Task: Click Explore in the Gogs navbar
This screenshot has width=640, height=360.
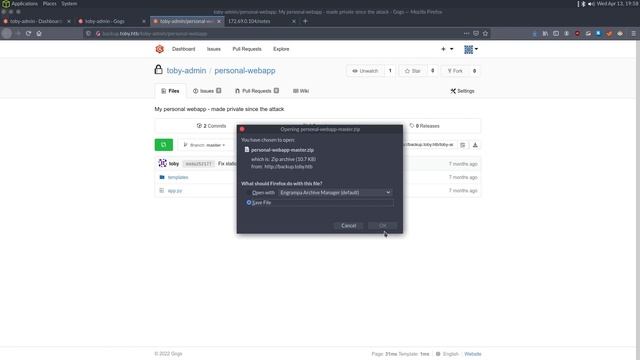Action: (281, 49)
